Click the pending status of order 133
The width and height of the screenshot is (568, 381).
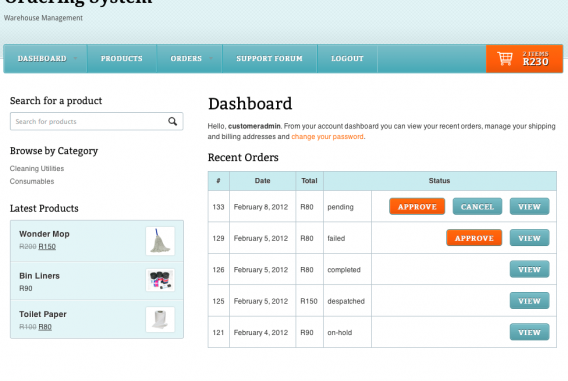coord(340,207)
